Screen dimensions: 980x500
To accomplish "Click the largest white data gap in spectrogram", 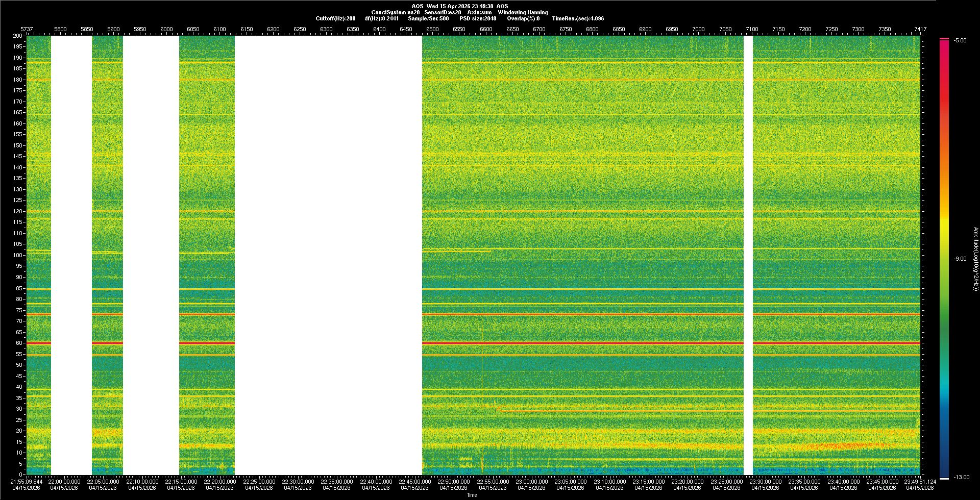I will pos(328,255).
